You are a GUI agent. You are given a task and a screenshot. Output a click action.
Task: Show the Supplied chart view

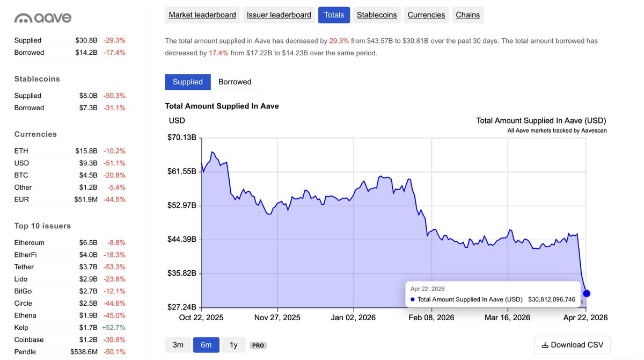188,82
